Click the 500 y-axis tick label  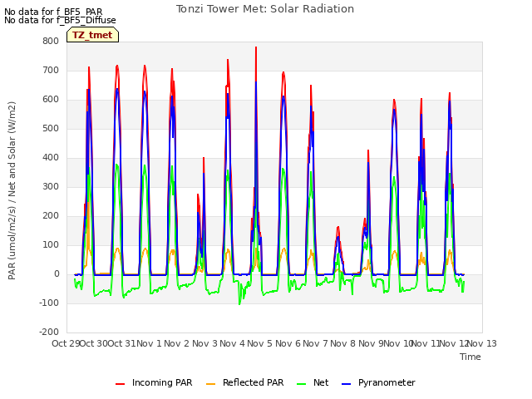(x=51, y=129)
